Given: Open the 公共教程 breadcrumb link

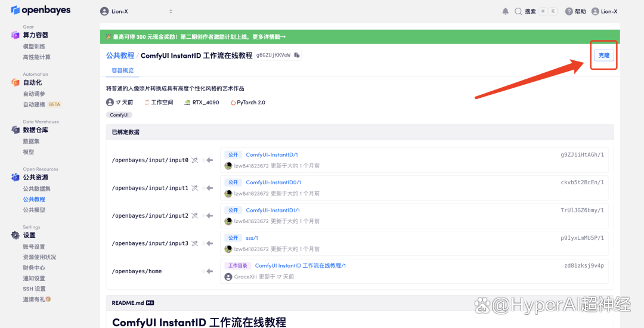Looking at the screenshot, I should (x=120, y=55).
